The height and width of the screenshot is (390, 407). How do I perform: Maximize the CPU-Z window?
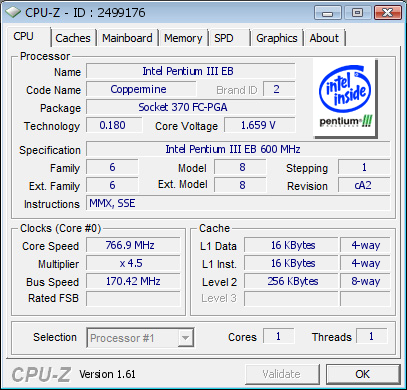(357, 13)
